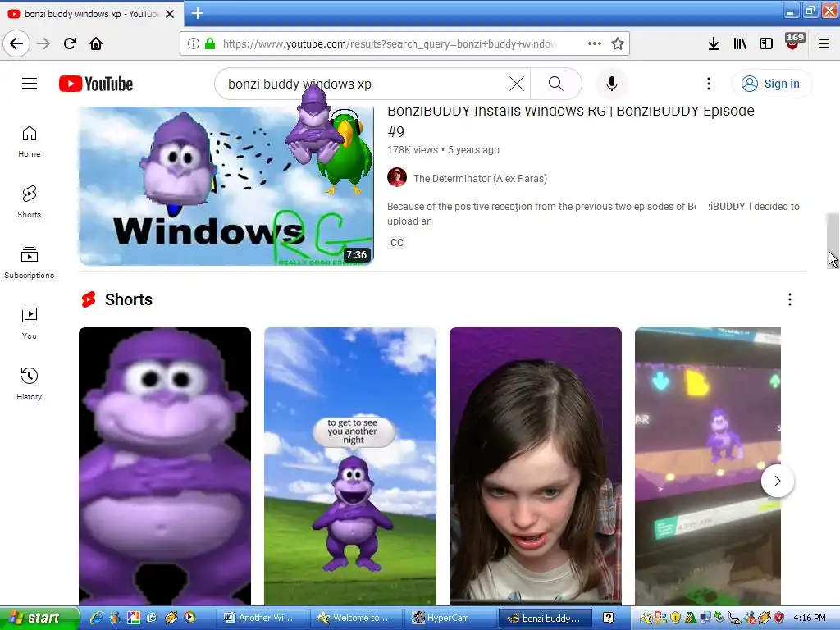The width and height of the screenshot is (840, 630).
Task: Open the Firefox library icon
Action: pos(740,43)
